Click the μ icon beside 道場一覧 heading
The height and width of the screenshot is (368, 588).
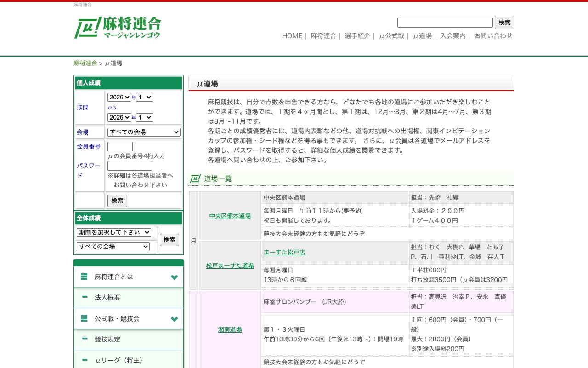[194, 178]
